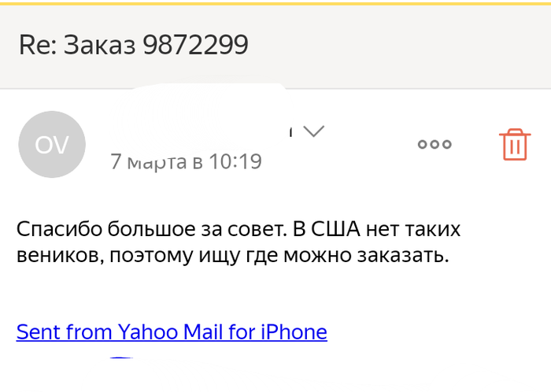Click the message line starting with Спасибо большое

pos(238,230)
